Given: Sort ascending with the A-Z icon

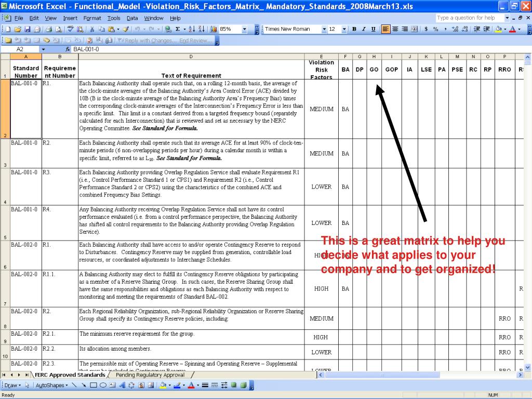Looking at the screenshot, I should point(192,30).
